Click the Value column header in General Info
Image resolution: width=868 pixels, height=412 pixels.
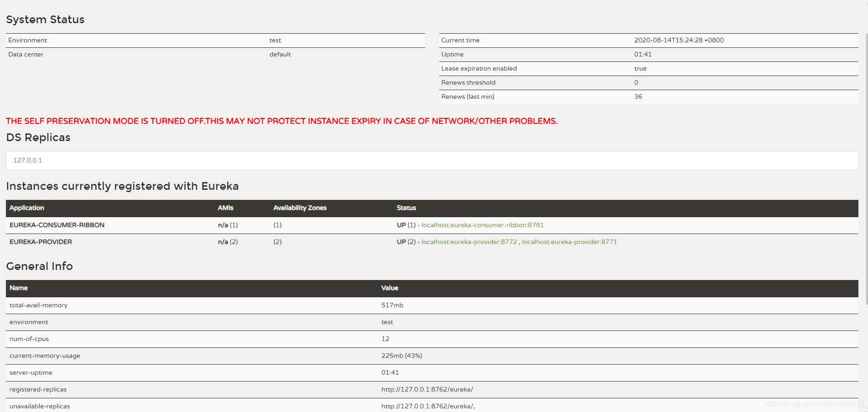tap(390, 288)
